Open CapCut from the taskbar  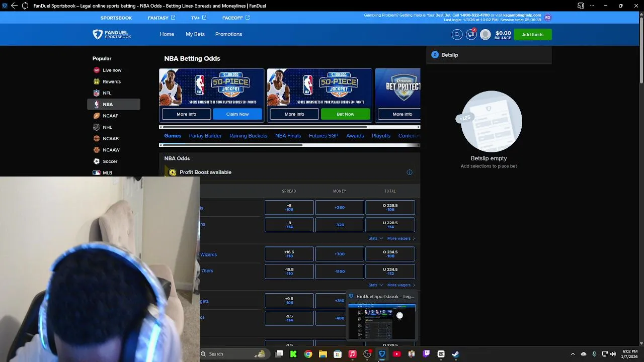(x=441, y=354)
